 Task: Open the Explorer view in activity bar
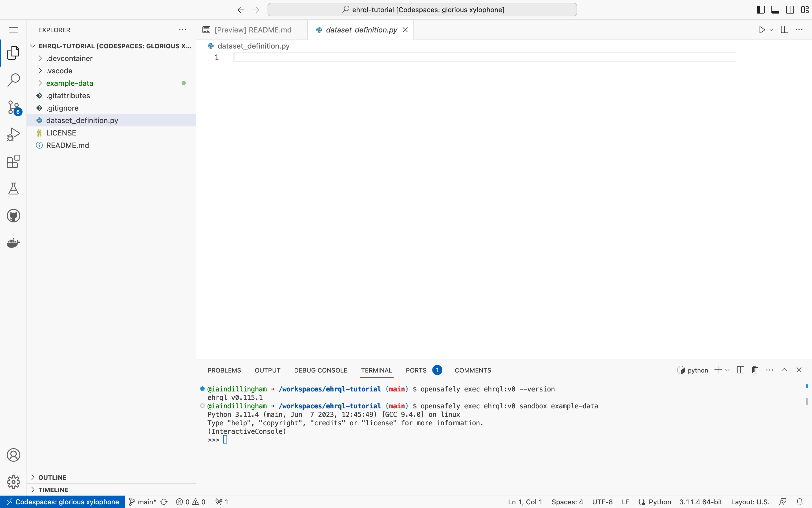[14, 53]
